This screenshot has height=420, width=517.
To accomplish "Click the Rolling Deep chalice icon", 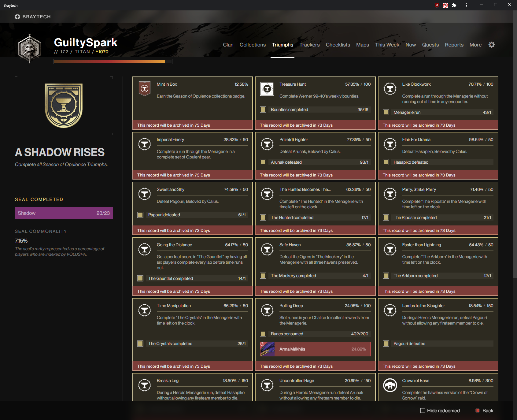I will point(267,310).
